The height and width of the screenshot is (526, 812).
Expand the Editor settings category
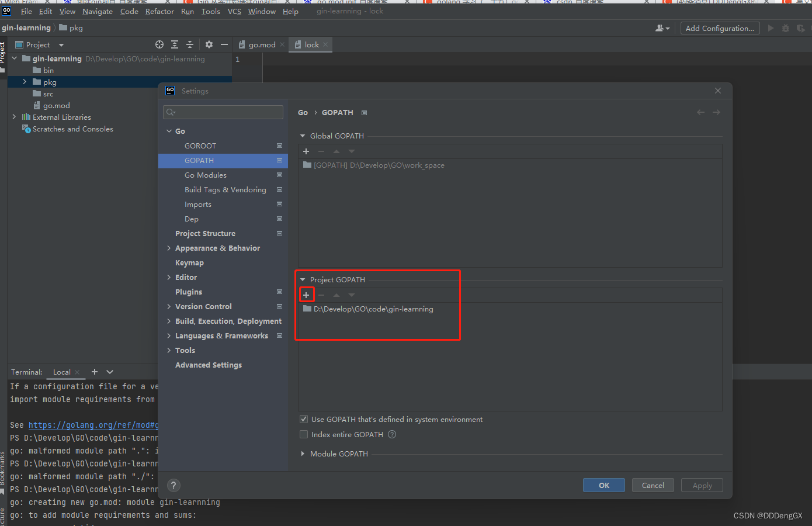pyautogui.click(x=169, y=278)
